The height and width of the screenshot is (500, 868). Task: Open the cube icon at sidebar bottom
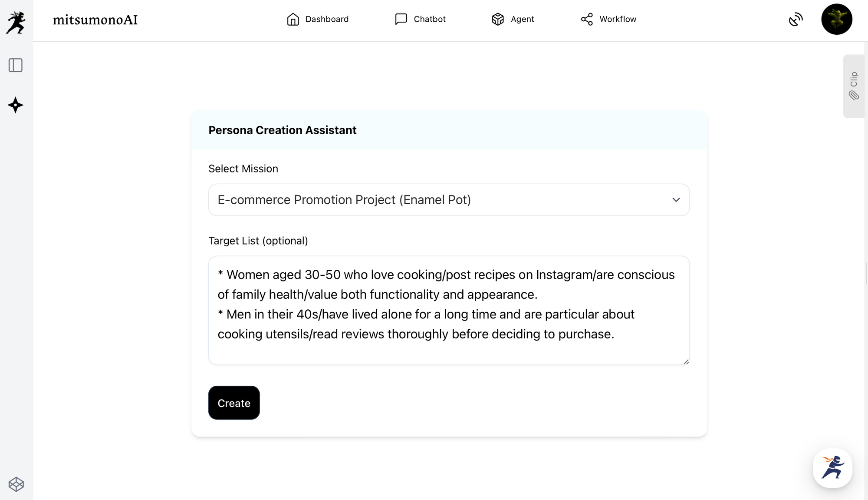point(16,484)
